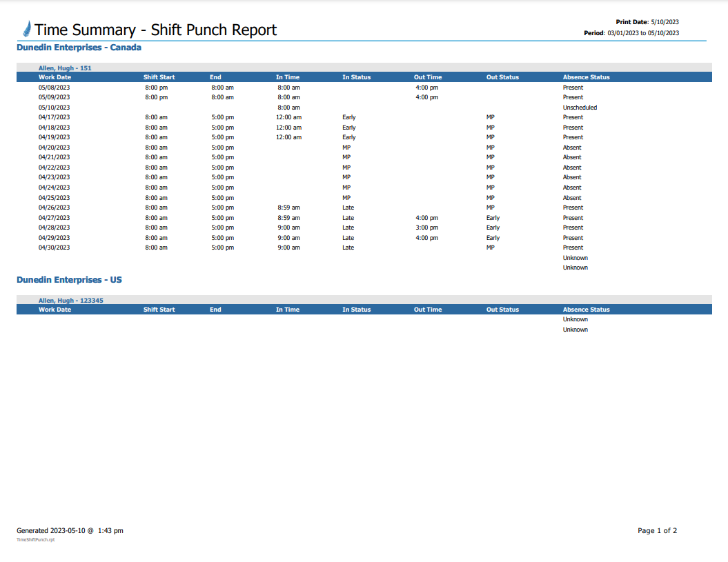Select the Dunedin Enterprises - US heading
Image resolution: width=728 pixels, height=562 pixels.
point(69,280)
